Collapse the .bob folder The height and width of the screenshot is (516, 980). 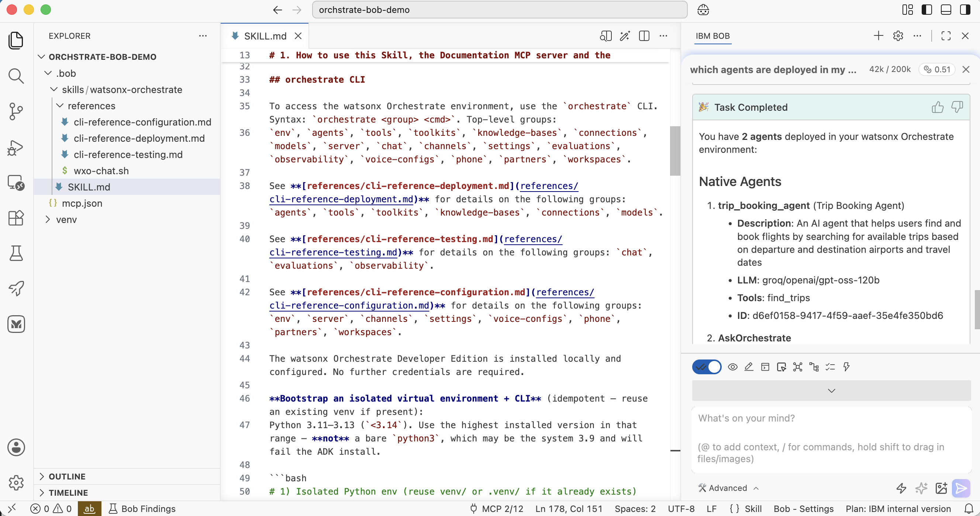(48, 73)
